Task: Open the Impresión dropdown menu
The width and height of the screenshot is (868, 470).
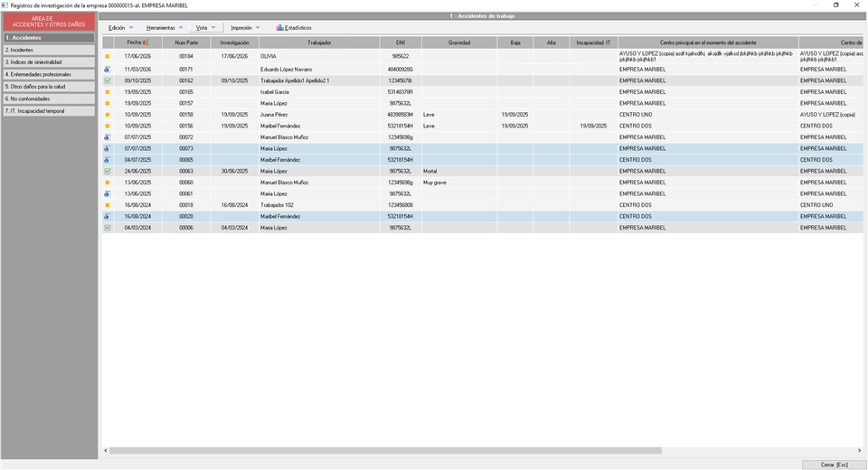Action: [x=245, y=28]
